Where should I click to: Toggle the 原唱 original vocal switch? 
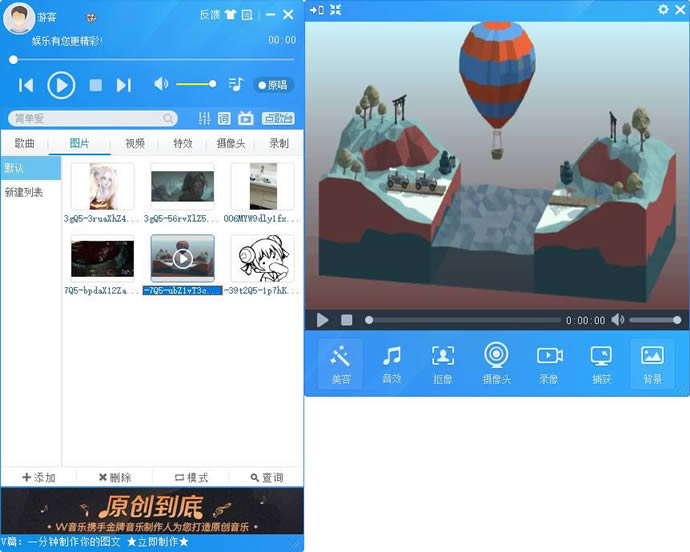(273, 85)
